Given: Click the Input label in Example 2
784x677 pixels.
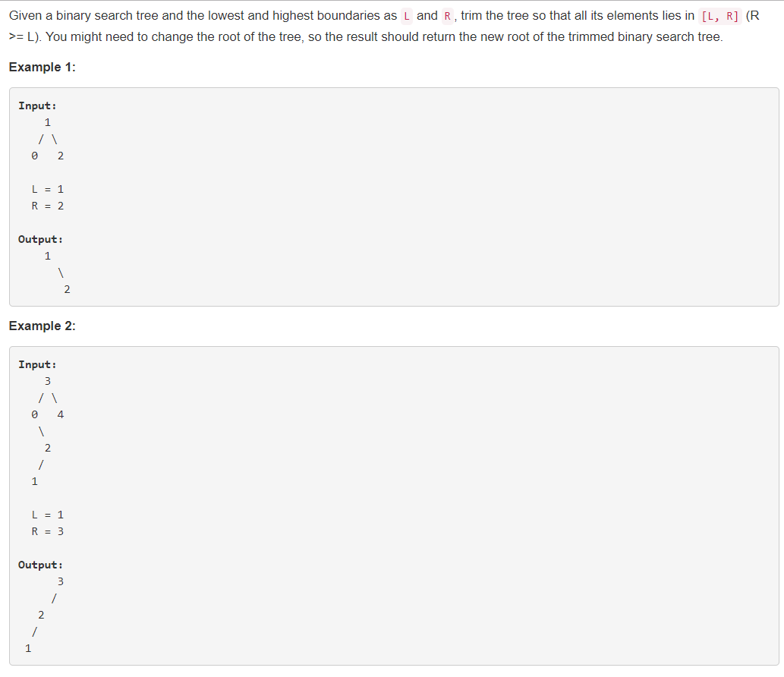Looking at the screenshot, I should (37, 364).
